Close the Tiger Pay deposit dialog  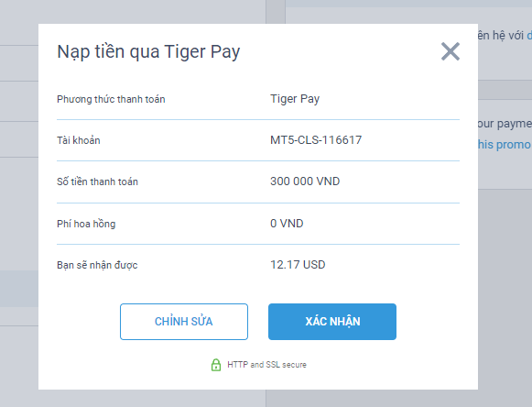point(451,51)
